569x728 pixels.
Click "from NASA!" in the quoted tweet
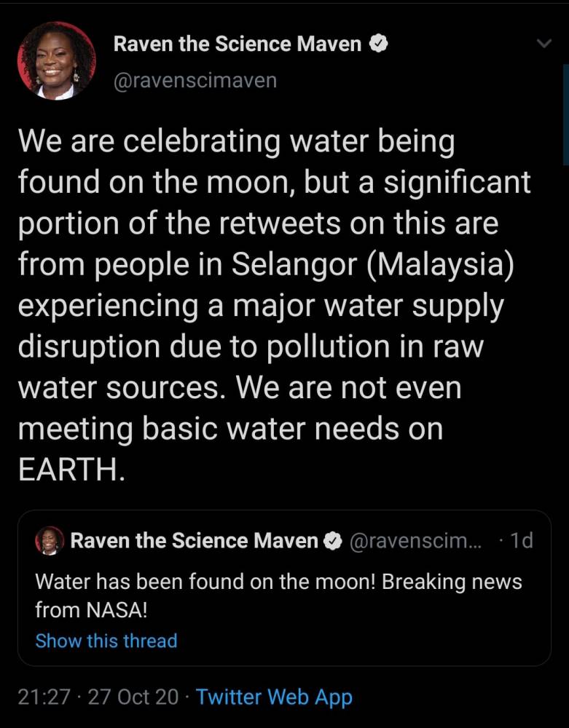[x=91, y=609]
